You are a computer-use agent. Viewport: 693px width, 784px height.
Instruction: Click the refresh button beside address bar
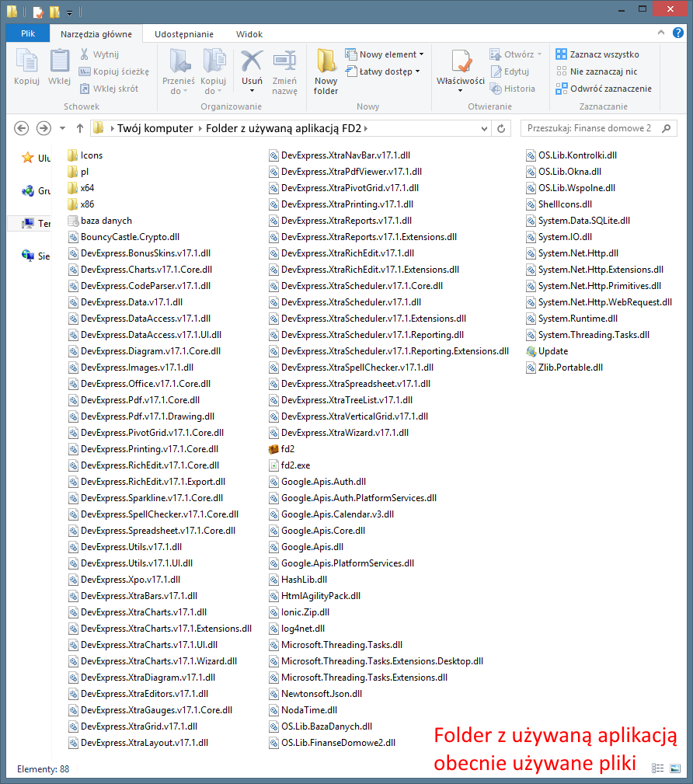501,128
